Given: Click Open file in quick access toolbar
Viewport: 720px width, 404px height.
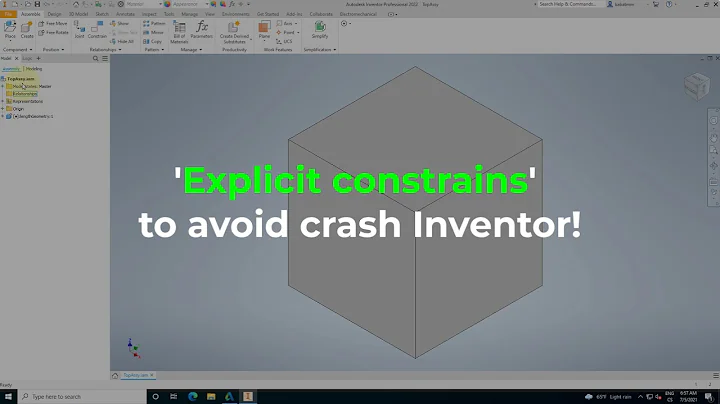Looking at the screenshot, I should pos(27,4).
